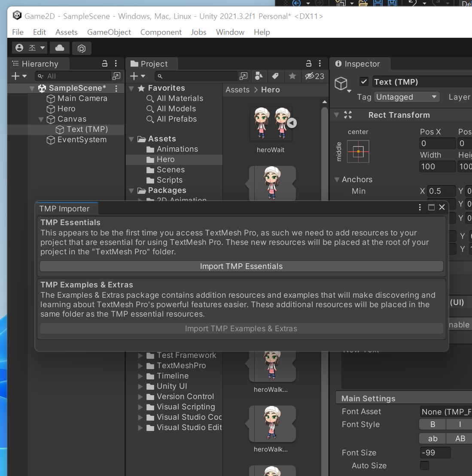Viewport: 472px width, 476px height.
Task: Toggle Bold font style B
Action: coord(432,424)
